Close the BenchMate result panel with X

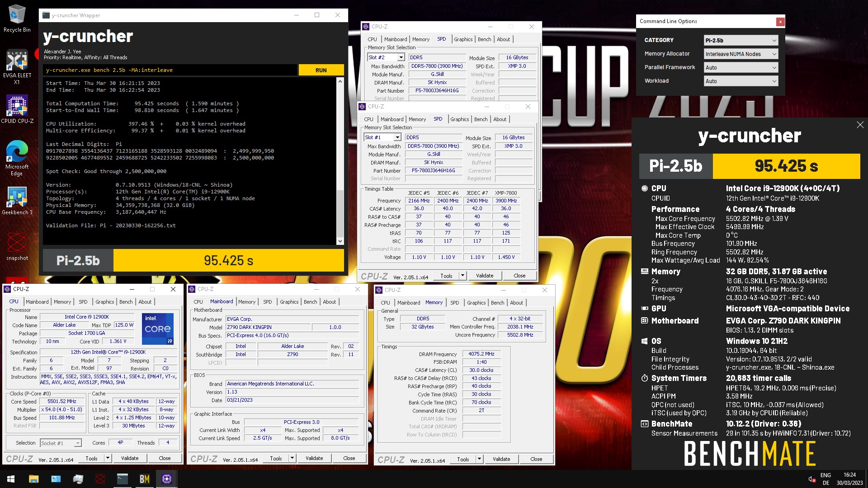coord(860,125)
